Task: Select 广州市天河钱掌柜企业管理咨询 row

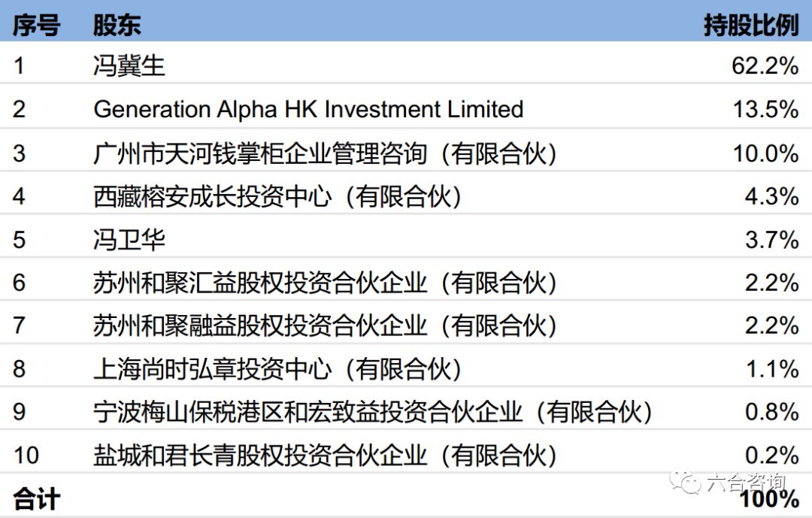Action: [325, 153]
